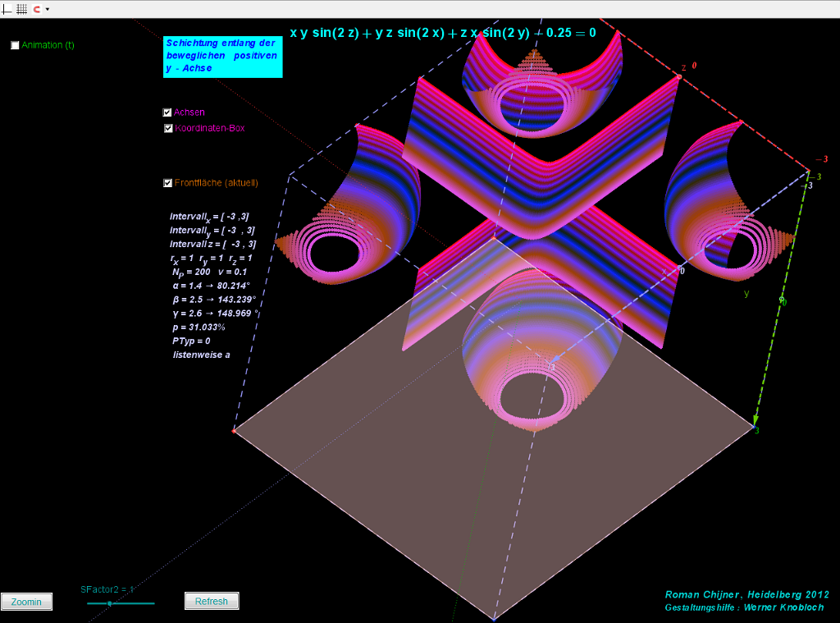Enable the Animation (t) checkbox
This screenshot has width=840, height=623.
(x=15, y=46)
